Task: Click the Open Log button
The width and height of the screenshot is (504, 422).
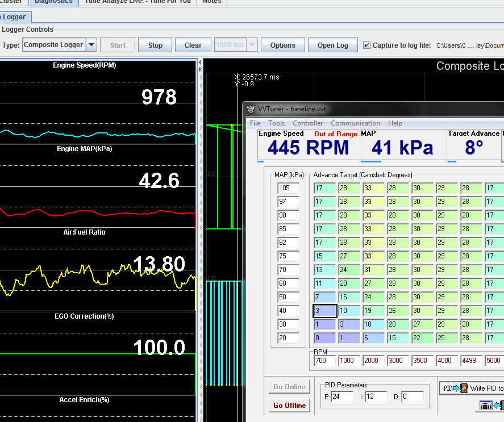Action: pos(333,45)
